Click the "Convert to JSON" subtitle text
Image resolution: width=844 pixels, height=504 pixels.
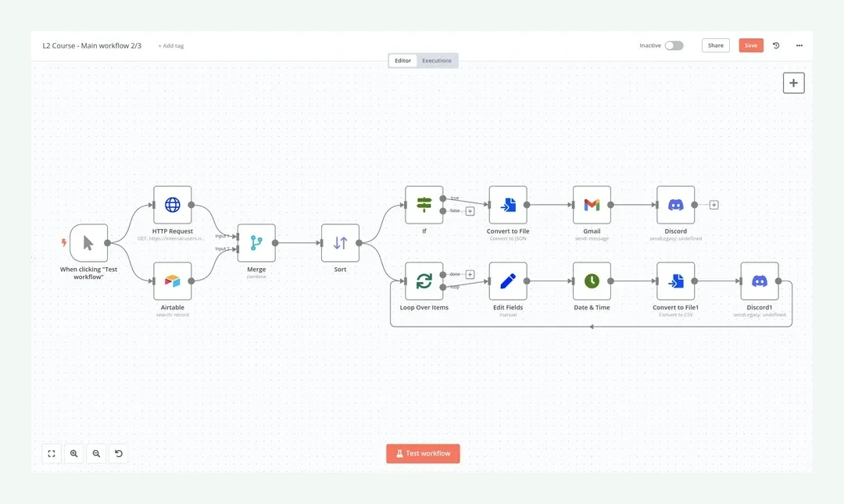coord(508,238)
